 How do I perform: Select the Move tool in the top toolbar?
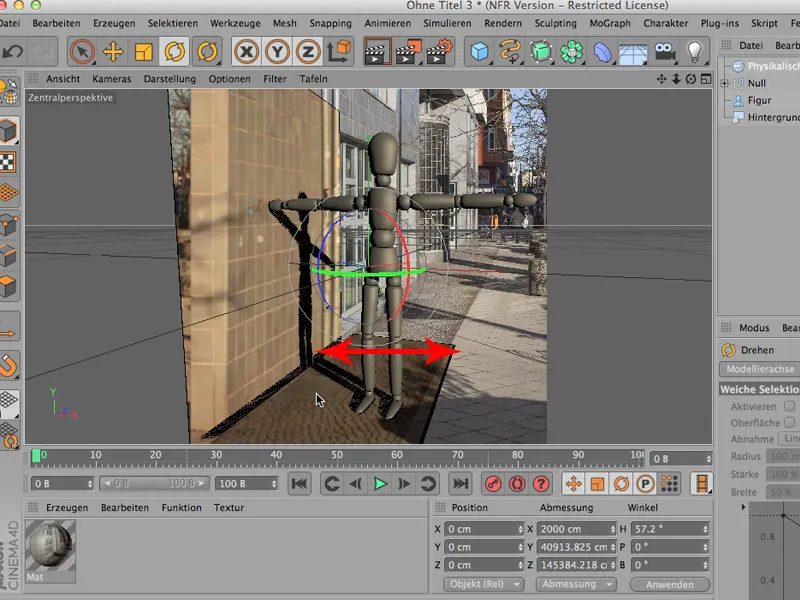(x=113, y=52)
